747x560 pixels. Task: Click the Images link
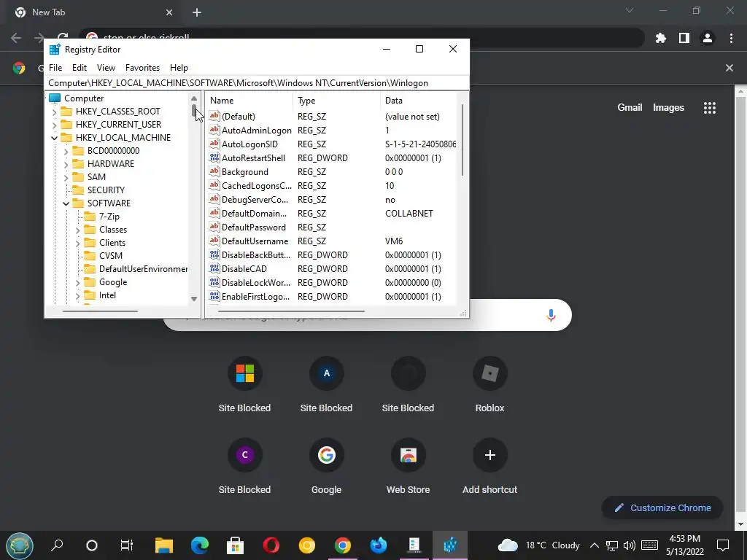coord(668,108)
